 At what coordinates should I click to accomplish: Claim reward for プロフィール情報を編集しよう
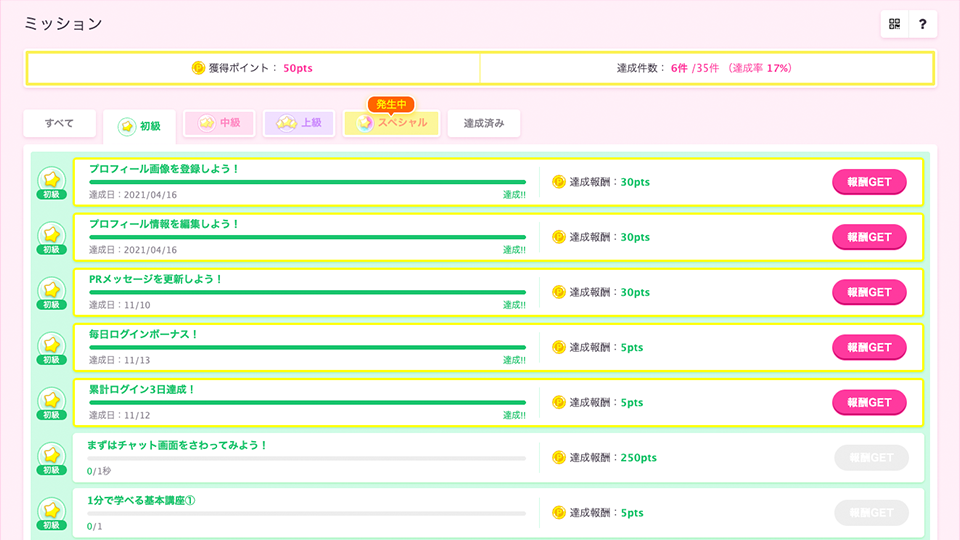coord(869,237)
